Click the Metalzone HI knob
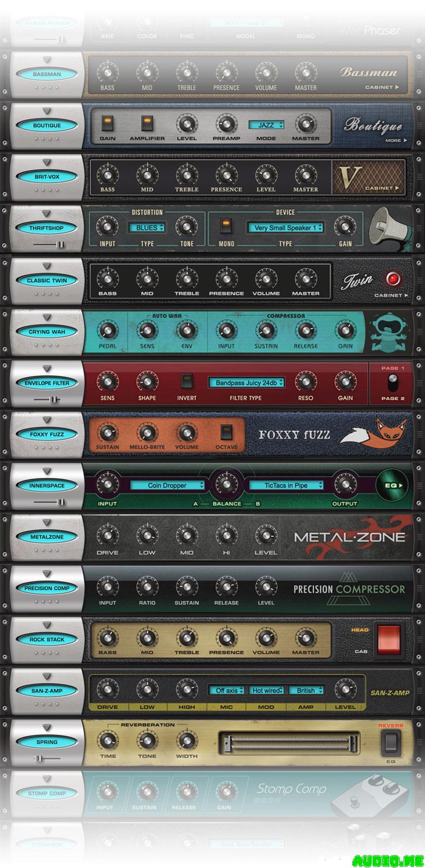The height and width of the screenshot is (868, 425). coord(226,536)
